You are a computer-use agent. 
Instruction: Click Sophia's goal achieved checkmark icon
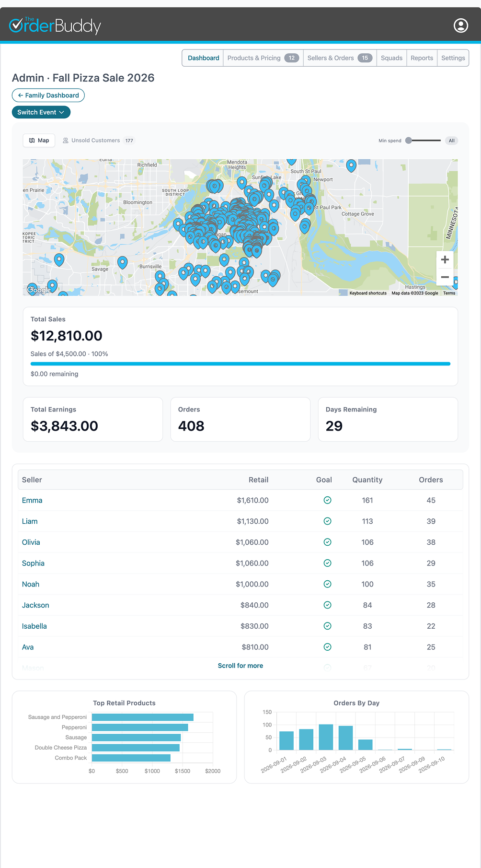(327, 563)
